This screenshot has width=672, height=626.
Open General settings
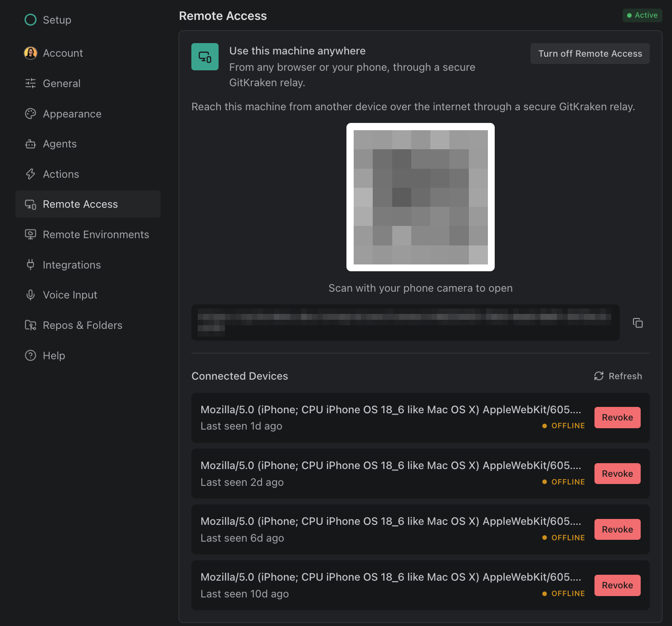(x=88, y=83)
